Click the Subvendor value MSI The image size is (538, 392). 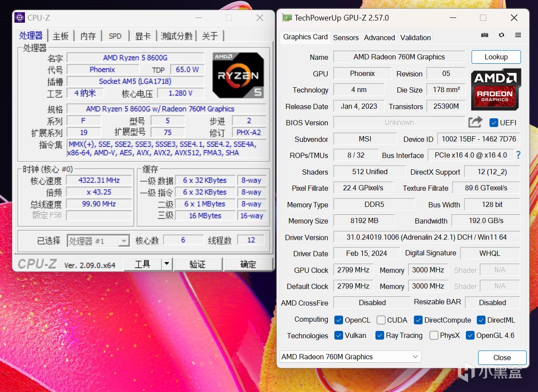tap(365, 139)
